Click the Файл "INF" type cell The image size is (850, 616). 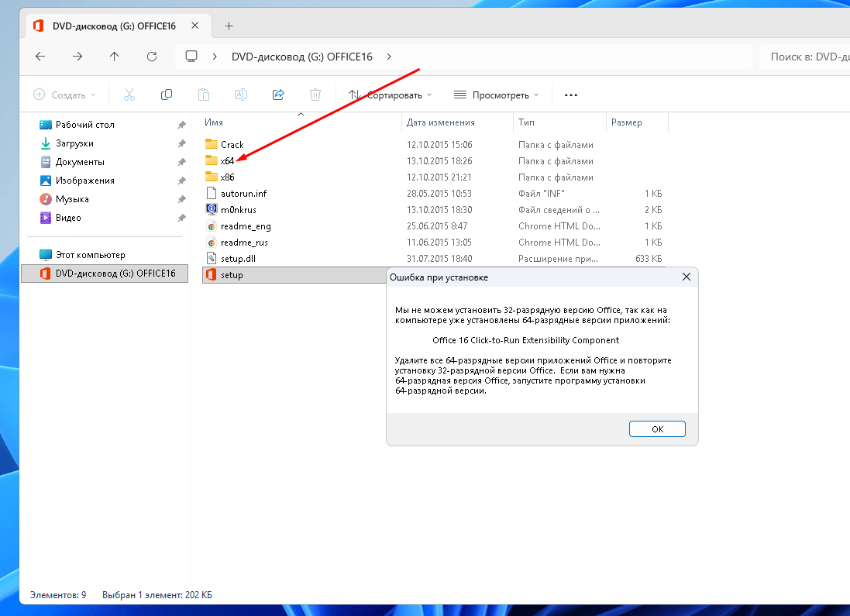click(x=541, y=194)
